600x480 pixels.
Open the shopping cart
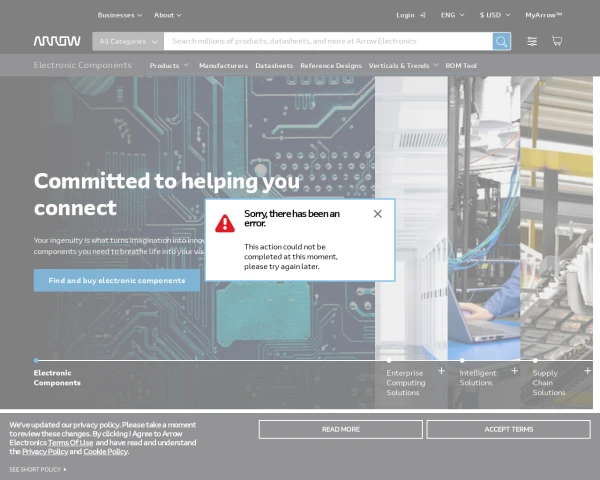tap(557, 41)
